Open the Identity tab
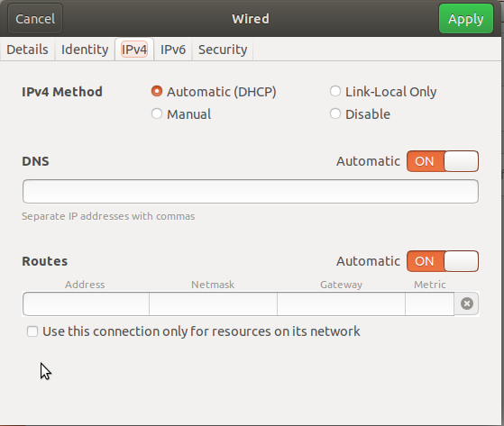This screenshot has height=426, width=504. [85, 50]
